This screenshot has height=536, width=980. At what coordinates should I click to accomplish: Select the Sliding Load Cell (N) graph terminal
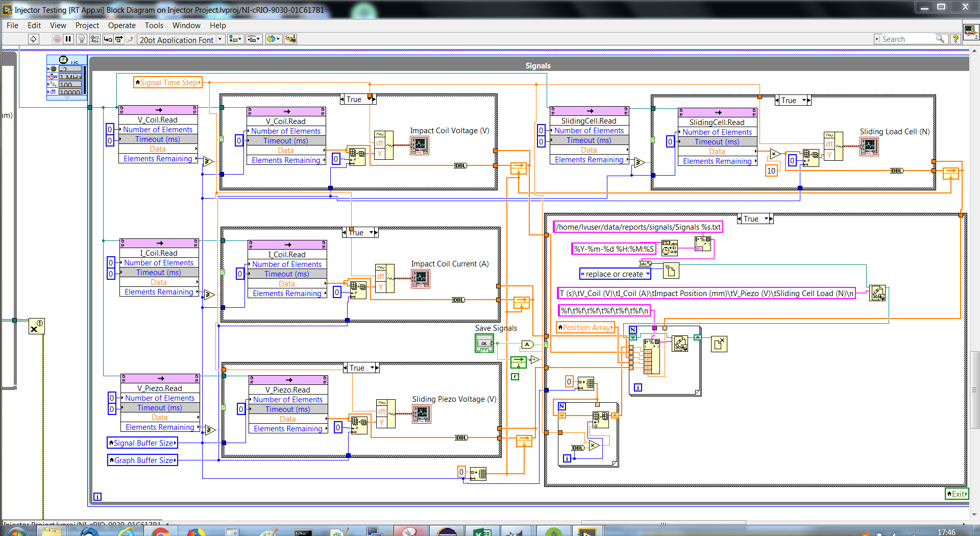click(869, 147)
